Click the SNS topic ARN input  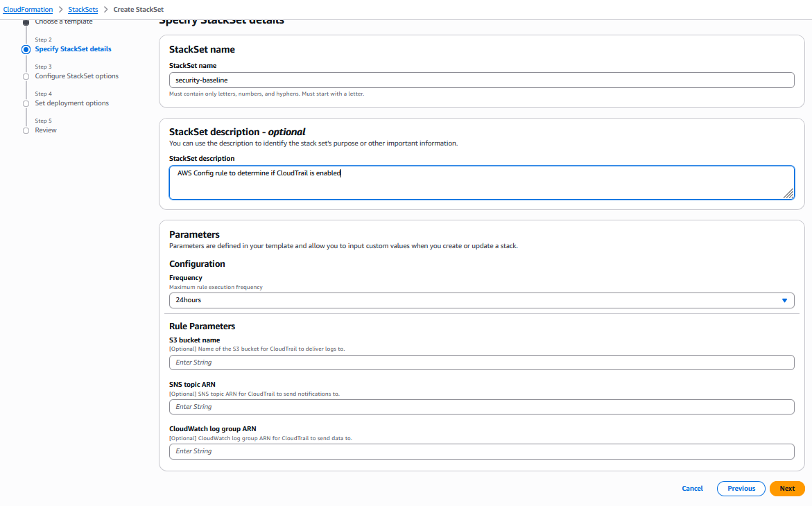481,406
